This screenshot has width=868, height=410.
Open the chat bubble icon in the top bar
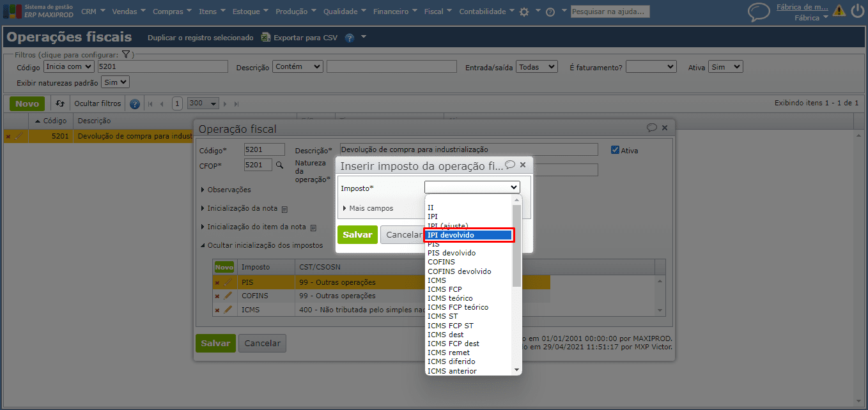(759, 11)
